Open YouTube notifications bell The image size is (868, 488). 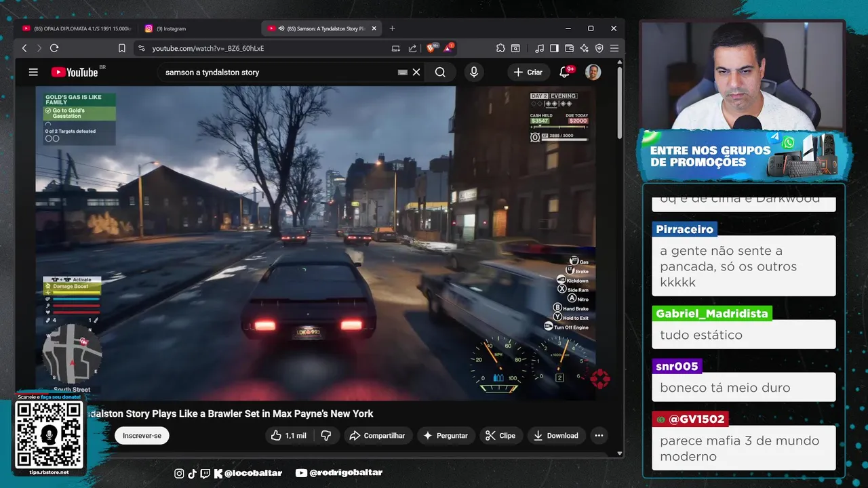(x=564, y=72)
